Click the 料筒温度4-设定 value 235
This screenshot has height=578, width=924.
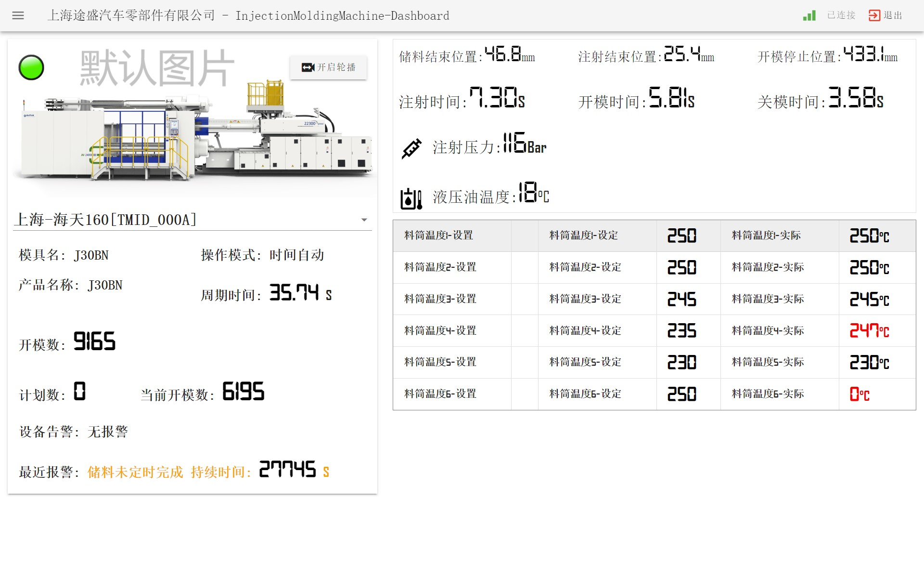point(682,331)
